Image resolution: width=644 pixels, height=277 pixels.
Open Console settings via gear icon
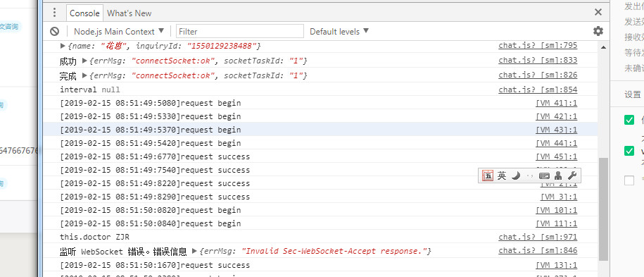(598, 31)
